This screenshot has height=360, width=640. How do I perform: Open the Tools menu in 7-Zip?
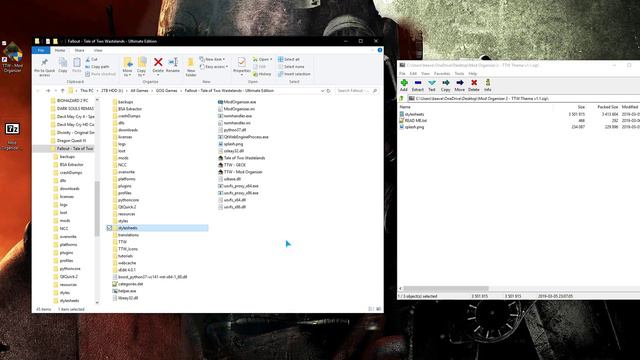(x=459, y=74)
